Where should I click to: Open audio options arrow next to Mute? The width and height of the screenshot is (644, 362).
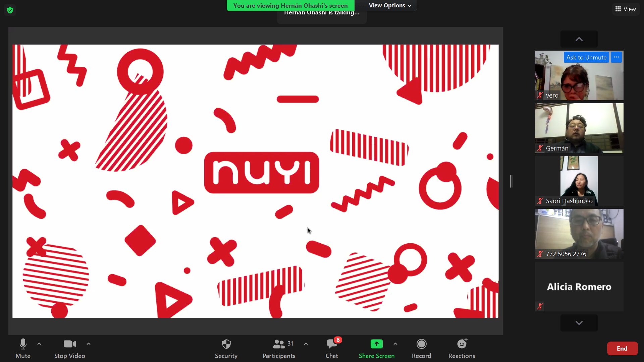(39, 344)
